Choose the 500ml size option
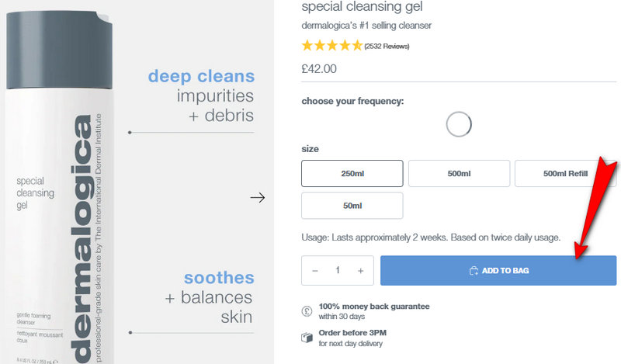 coord(459,174)
